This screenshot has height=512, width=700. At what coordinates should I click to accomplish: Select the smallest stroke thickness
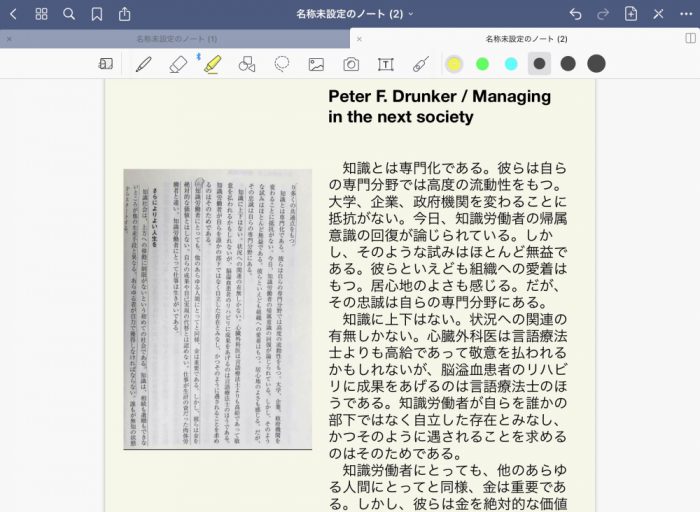tap(539, 64)
